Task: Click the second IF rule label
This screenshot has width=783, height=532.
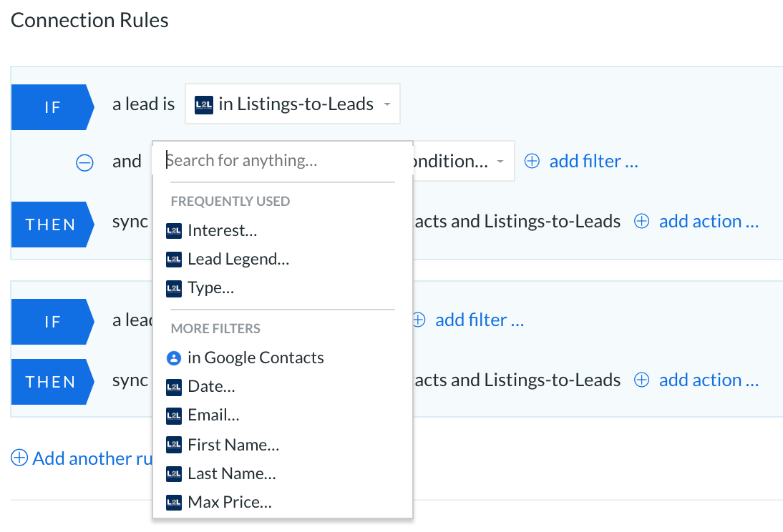Action: coord(52,322)
